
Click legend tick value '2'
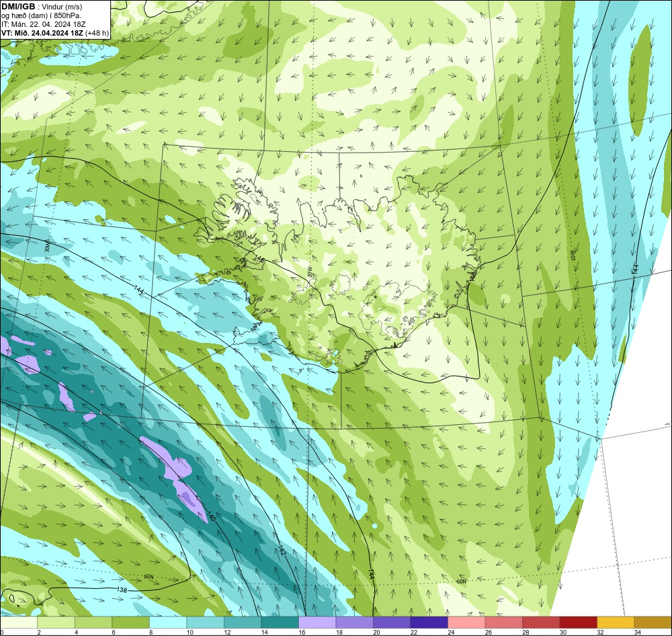coord(39,632)
